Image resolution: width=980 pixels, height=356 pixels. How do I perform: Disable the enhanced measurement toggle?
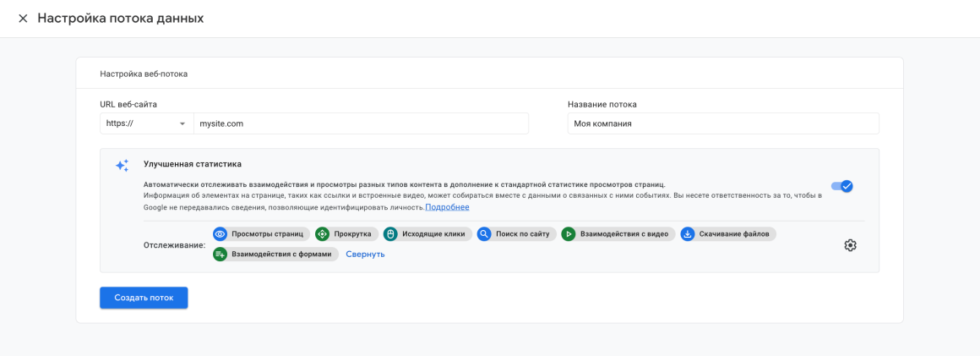pyautogui.click(x=841, y=186)
